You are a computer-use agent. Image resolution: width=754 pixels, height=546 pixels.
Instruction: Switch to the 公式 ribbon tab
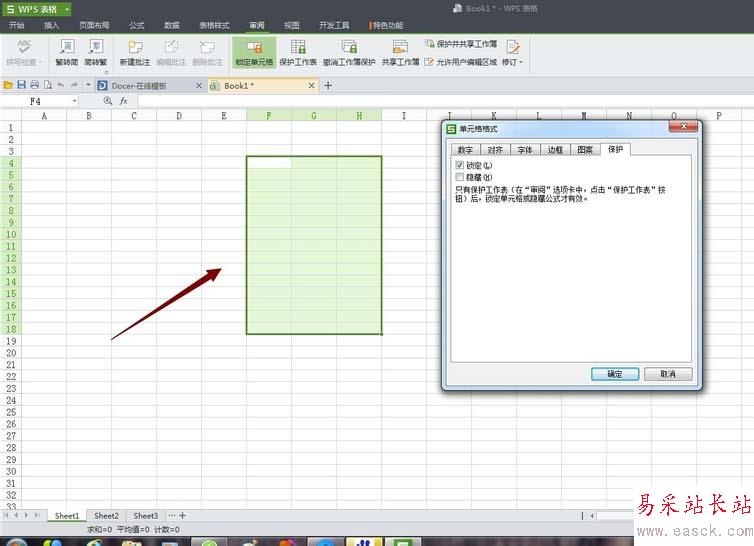coord(137,25)
